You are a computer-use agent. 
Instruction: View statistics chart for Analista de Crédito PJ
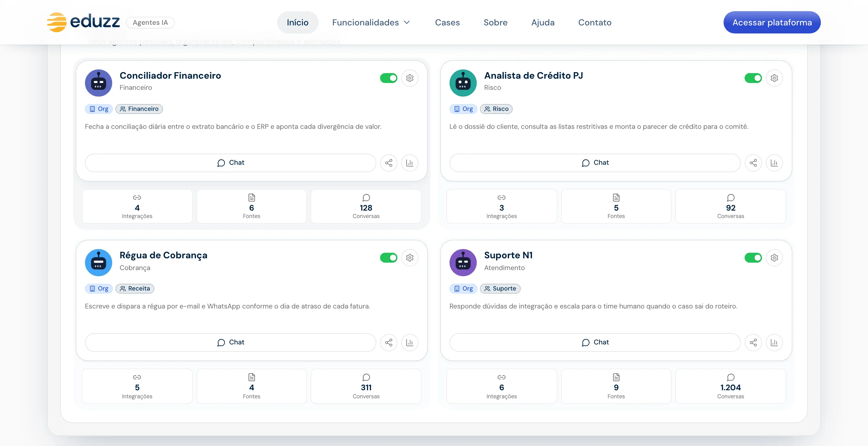[x=774, y=163]
